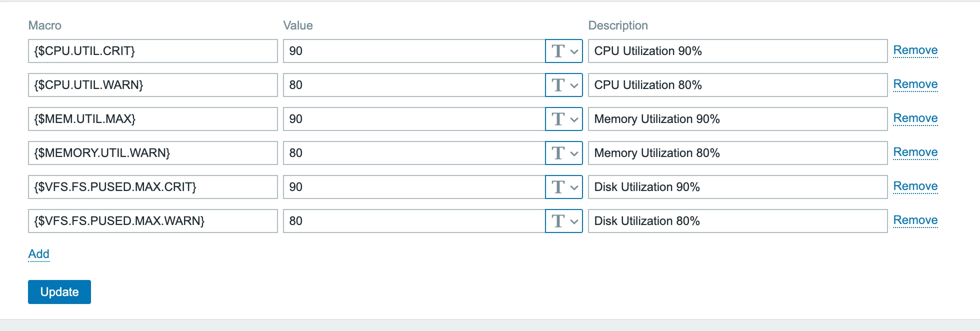Click the Memory Utilization 90% description field
The height and width of the screenshot is (331, 980).
[737, 119]
